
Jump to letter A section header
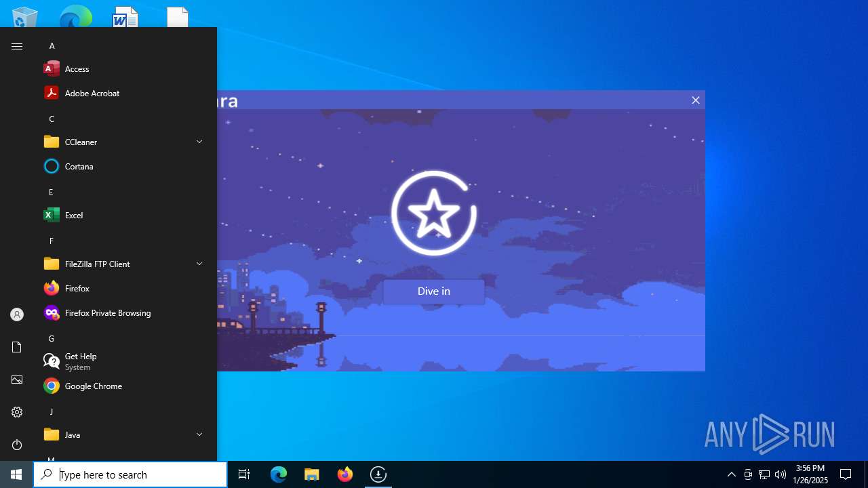tap(52, 46)
